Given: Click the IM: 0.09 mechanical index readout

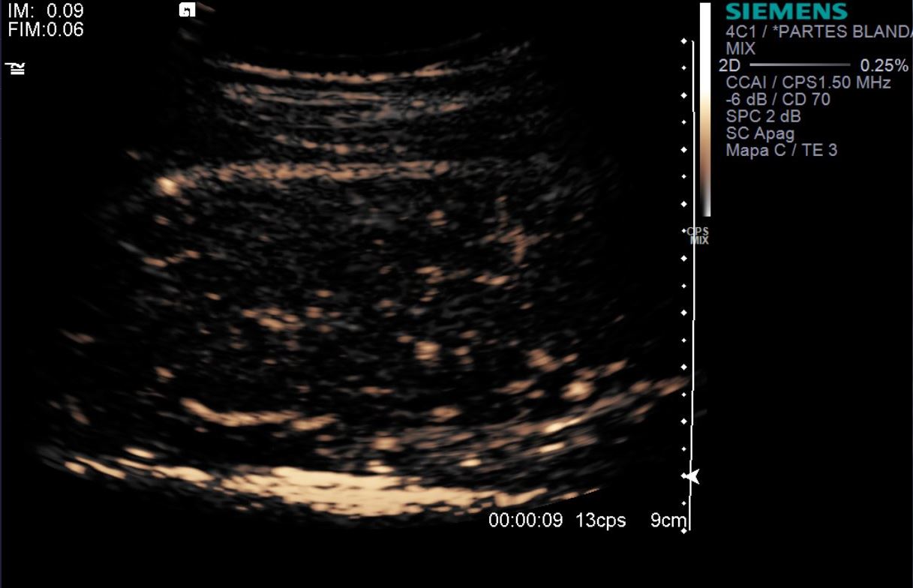Looking at the screenshot, I should (46, 11).
